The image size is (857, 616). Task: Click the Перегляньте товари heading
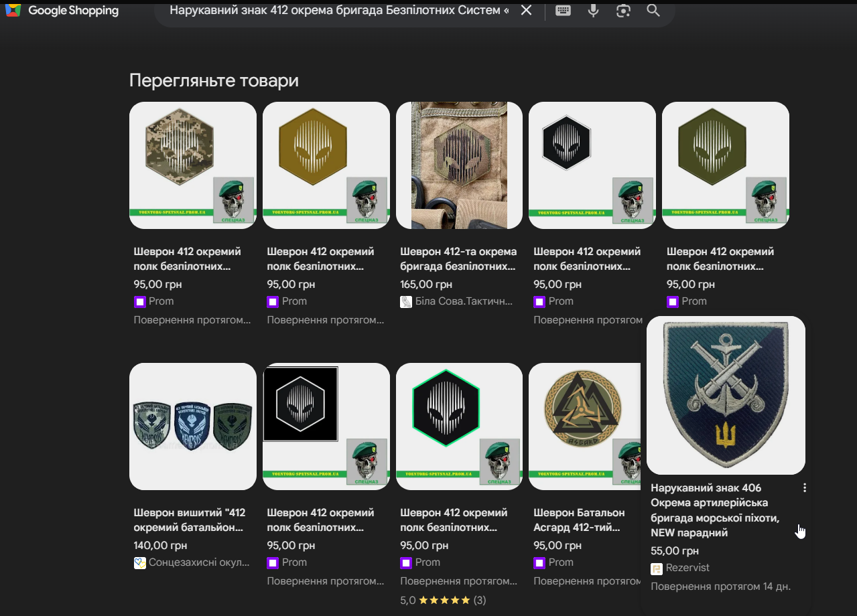pos(214,81)
